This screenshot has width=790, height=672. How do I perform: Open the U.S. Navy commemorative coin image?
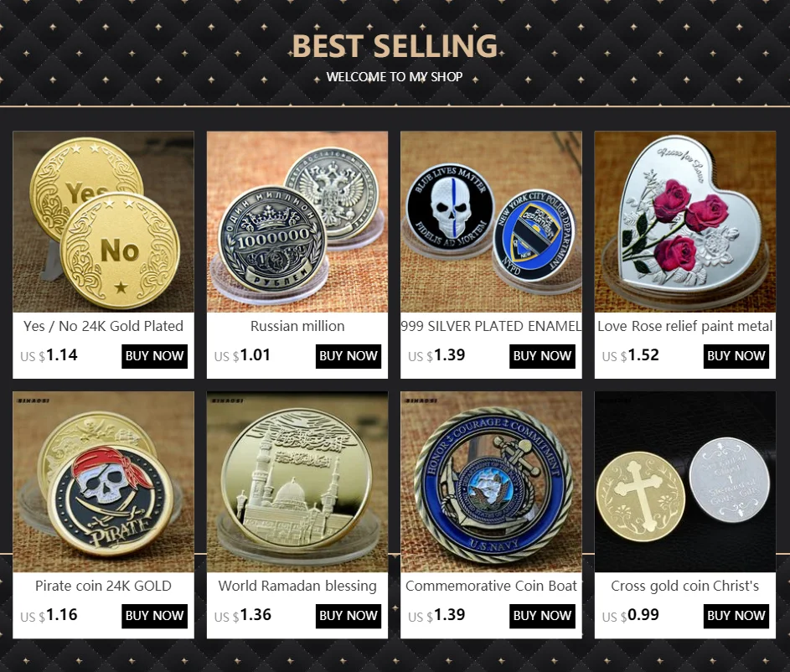click(491, 482)
